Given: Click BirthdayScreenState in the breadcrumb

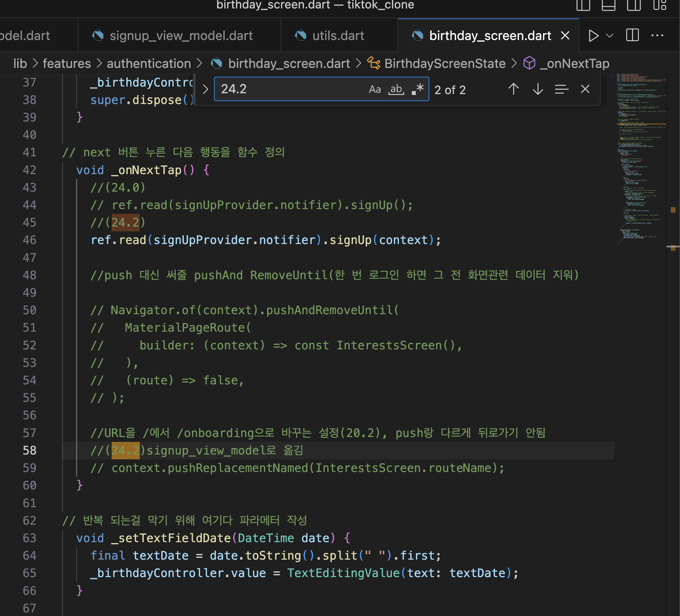Looking at the screenshot, I should [x=445, y=63].
